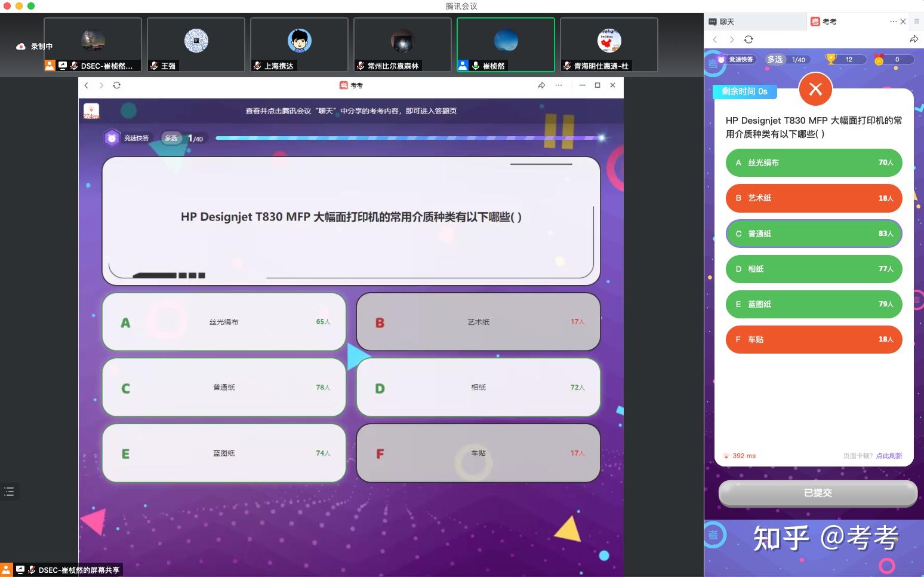Click the gold trophy score icon
Viewport: 924px width, 577px height.
[831, 59]
